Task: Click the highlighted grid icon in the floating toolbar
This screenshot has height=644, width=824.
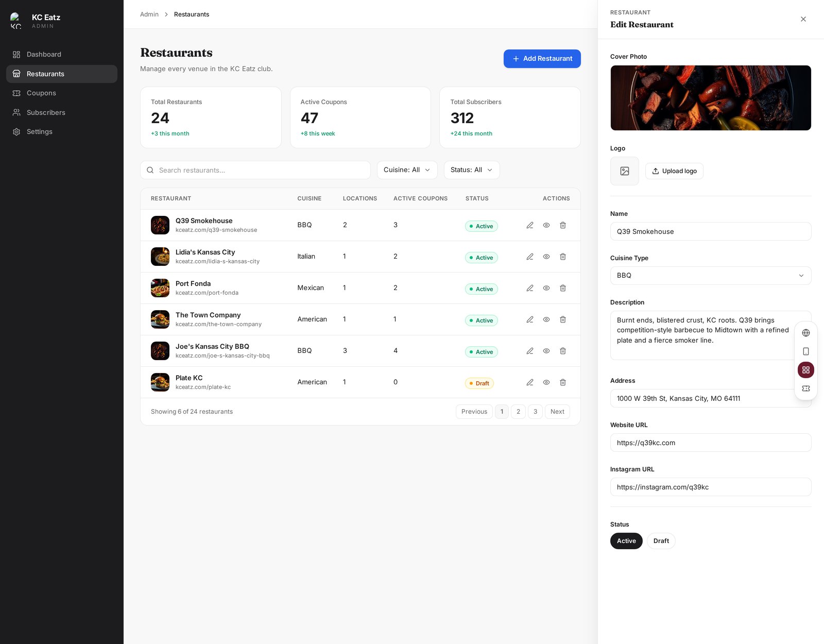Action: (x=806, y=370)
